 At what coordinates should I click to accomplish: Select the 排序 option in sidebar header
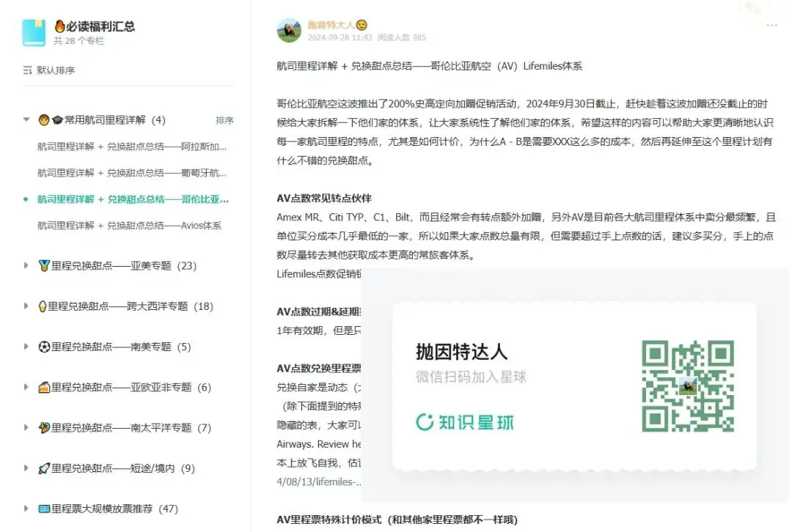pos(224,119)
